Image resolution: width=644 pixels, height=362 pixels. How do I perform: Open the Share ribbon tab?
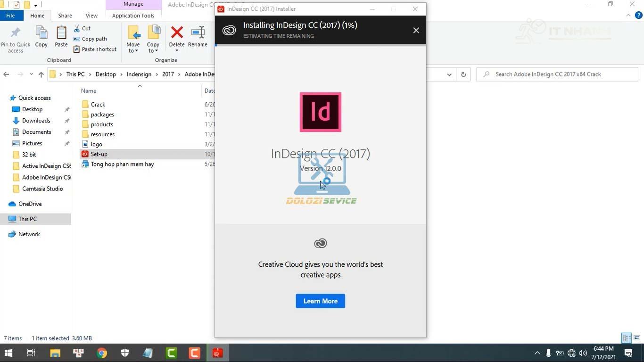coord(65,16)
